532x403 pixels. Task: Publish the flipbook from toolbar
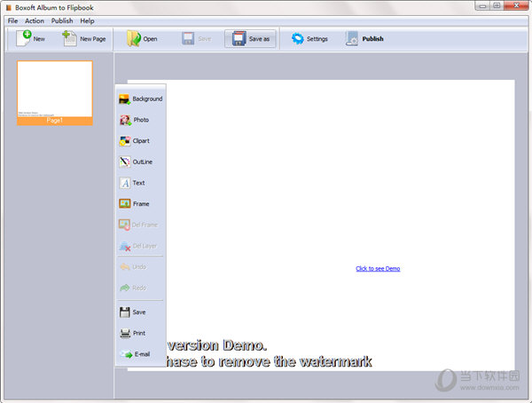364,39
